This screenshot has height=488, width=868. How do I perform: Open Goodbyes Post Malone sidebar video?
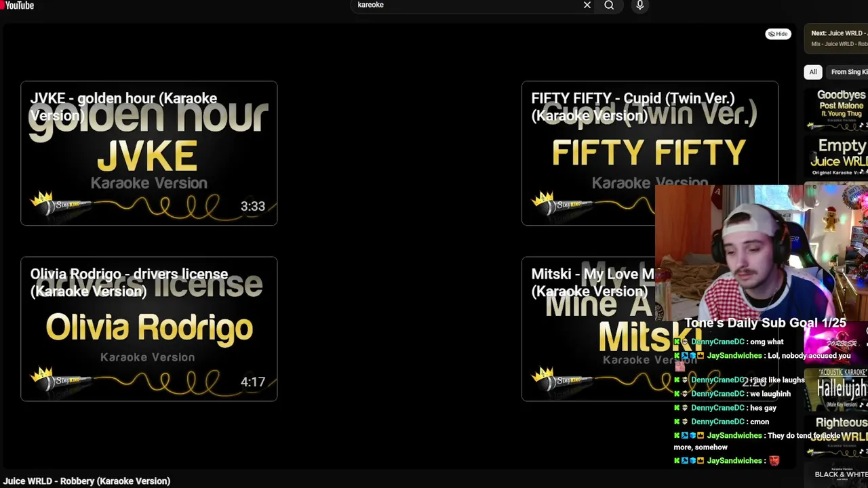[x=836, y=108]
